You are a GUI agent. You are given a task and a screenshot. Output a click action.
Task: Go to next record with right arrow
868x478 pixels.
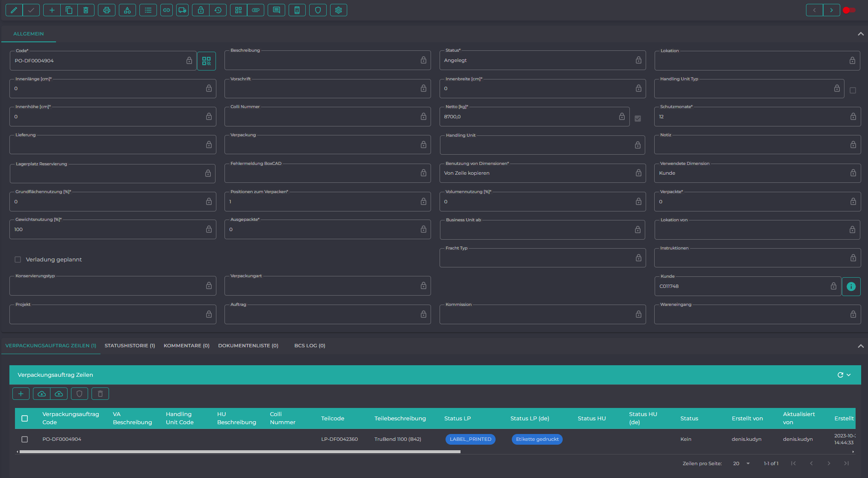[831, 10]
